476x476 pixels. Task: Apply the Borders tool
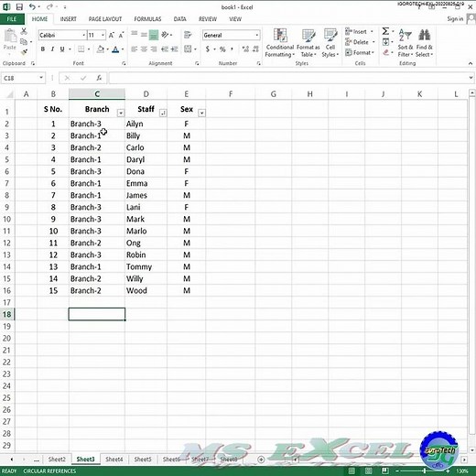tap(81, 49)
